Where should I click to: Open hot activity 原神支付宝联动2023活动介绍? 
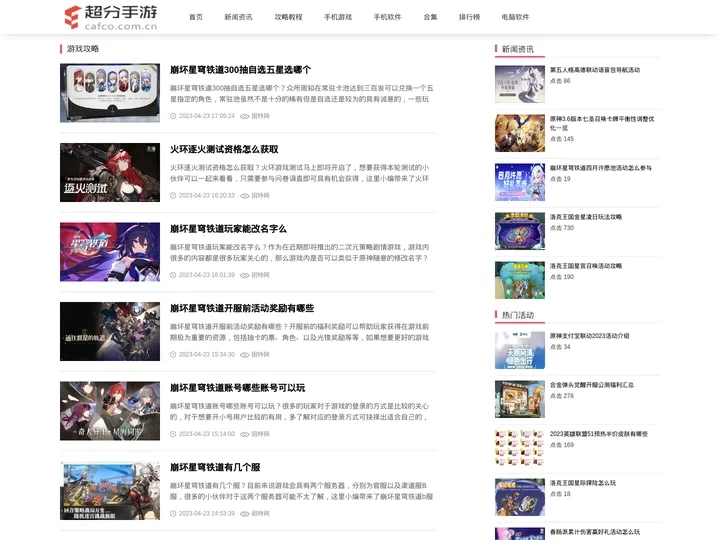(x=590, y=336)
